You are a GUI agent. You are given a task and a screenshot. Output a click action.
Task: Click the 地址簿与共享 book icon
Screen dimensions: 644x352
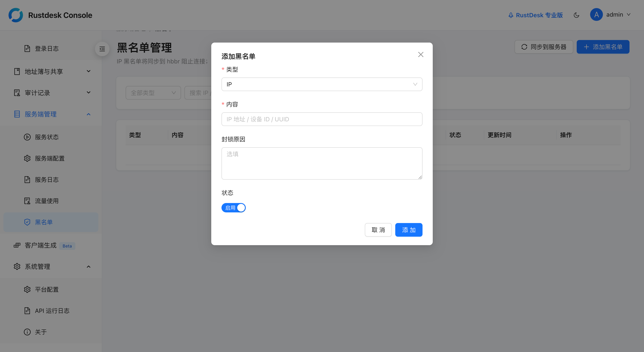coord(17,72)
